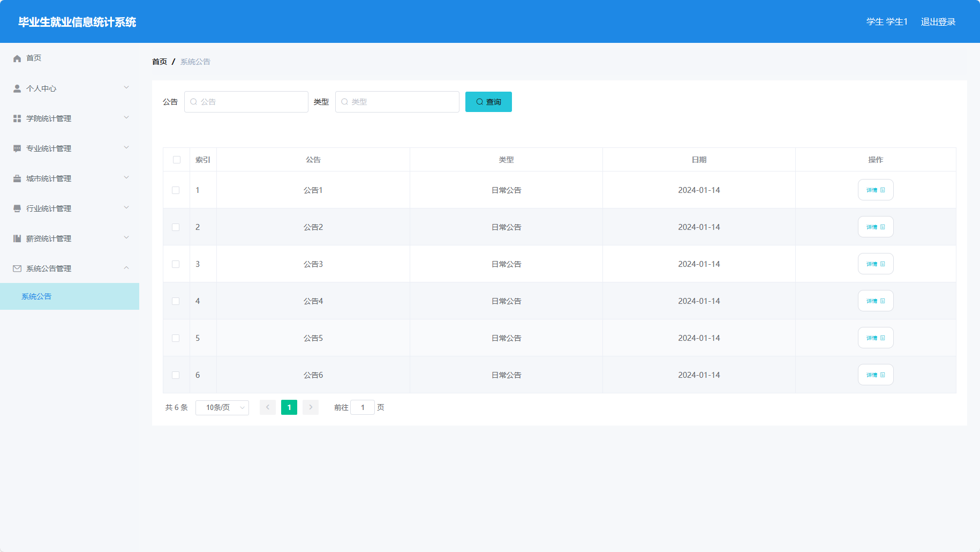Select the checkbox for row 公告4
Image resolution: width=980 pixels, height=552 pixels.
176,301
